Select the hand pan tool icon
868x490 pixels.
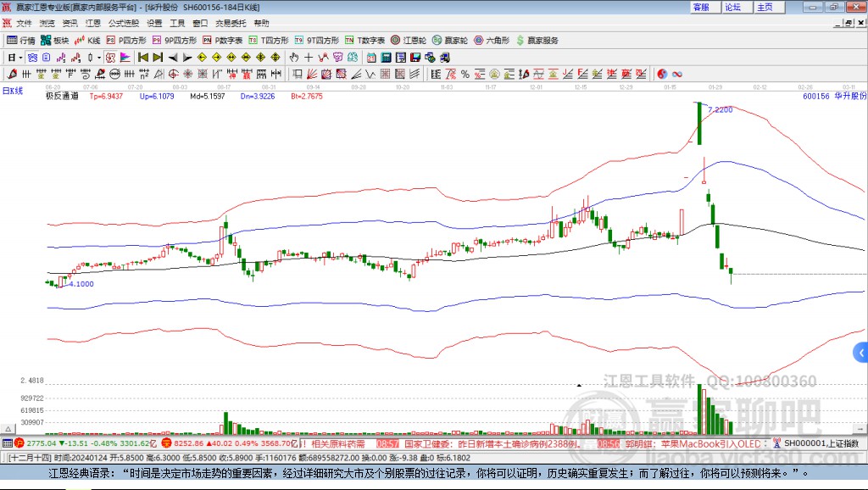[294, 57]
